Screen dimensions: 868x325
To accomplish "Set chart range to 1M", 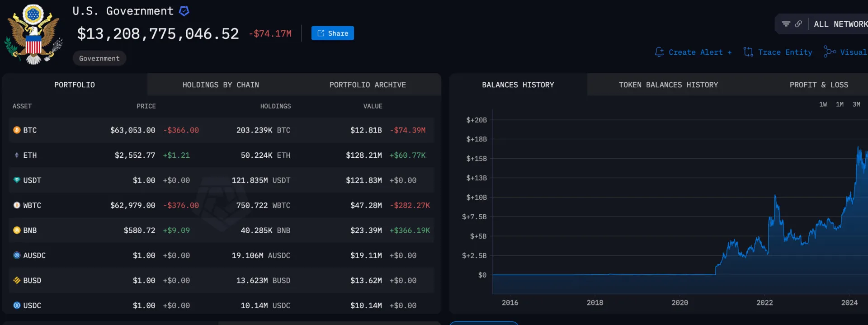I will 840,104.
